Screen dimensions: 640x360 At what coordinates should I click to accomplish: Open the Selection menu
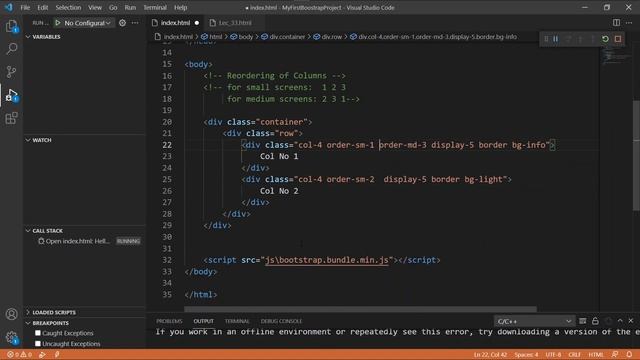(68, 7)
